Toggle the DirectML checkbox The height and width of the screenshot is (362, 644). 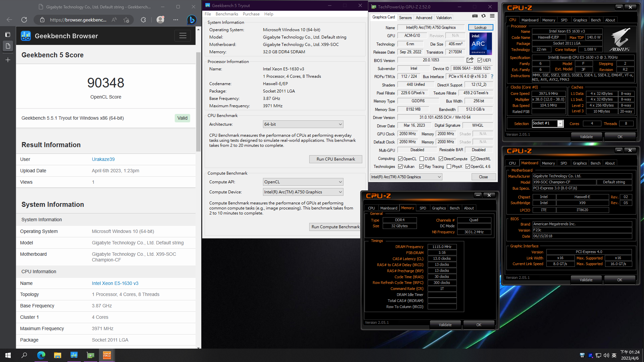point(473,159)
